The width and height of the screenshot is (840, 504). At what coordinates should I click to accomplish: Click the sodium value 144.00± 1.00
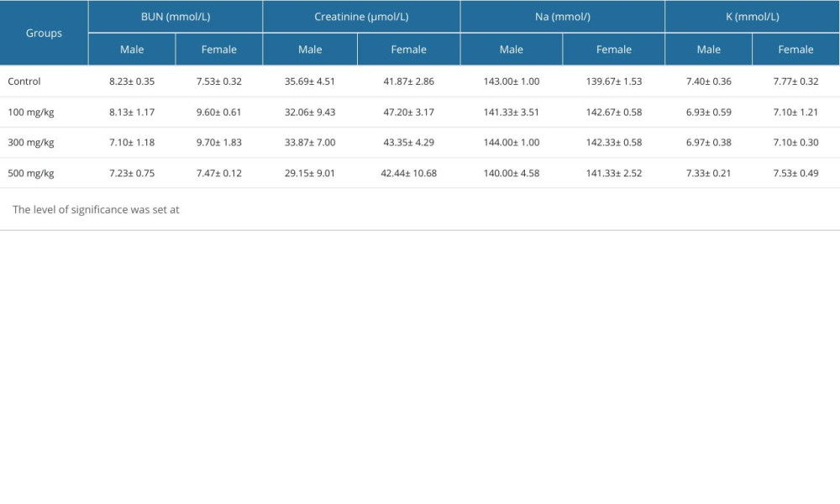point(511,142)
